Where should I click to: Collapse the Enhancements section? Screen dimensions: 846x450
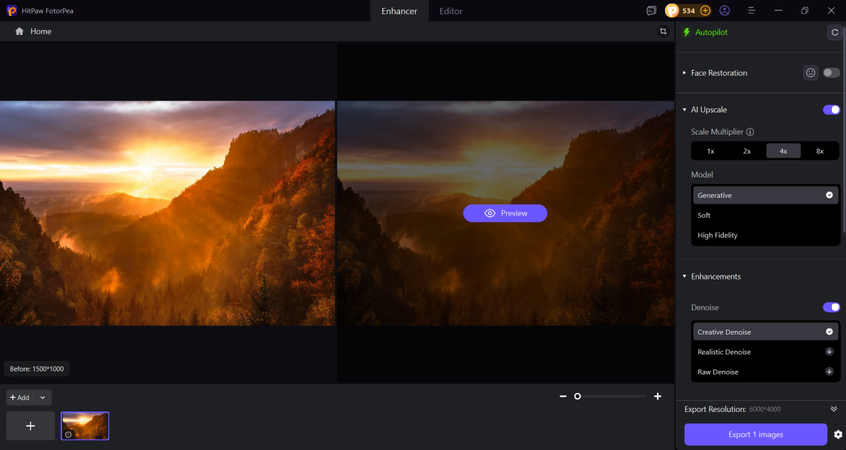pos(684,276)
